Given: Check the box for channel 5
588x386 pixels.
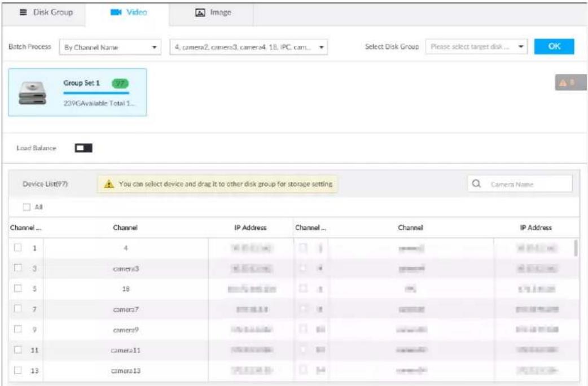Looking at the screenshot, I should (17, 288).
